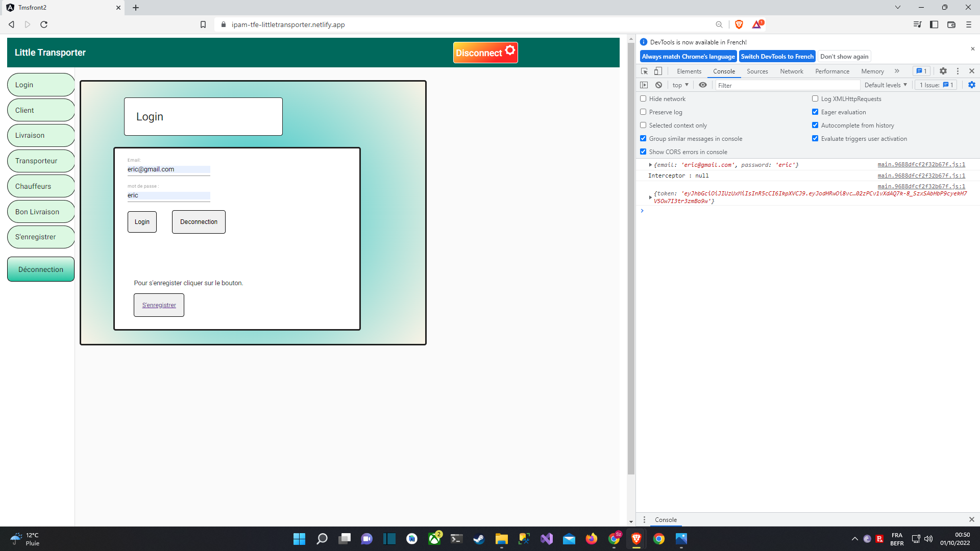980x551 pixels.
Task: Click the orange Disconnect button
Action: [x=485, y=53]
